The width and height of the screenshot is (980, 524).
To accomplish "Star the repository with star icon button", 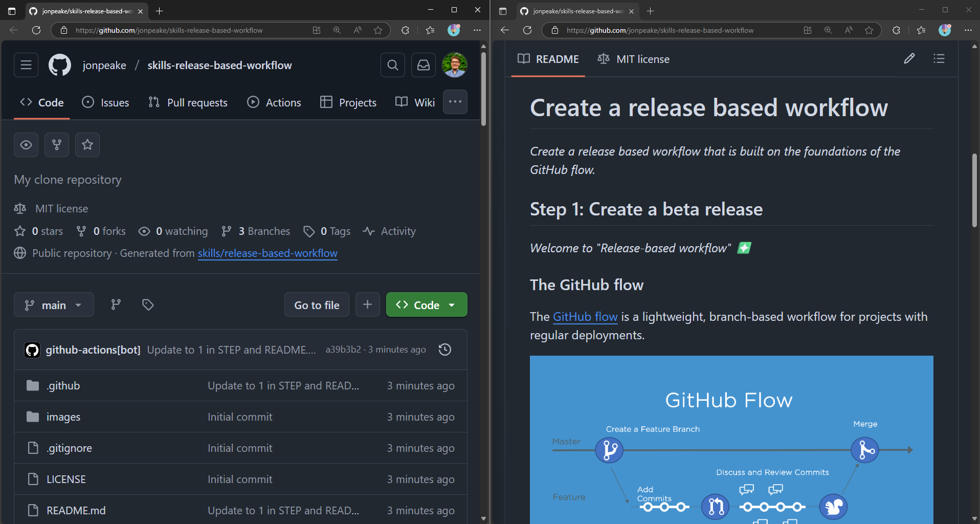I will point(87,145).
